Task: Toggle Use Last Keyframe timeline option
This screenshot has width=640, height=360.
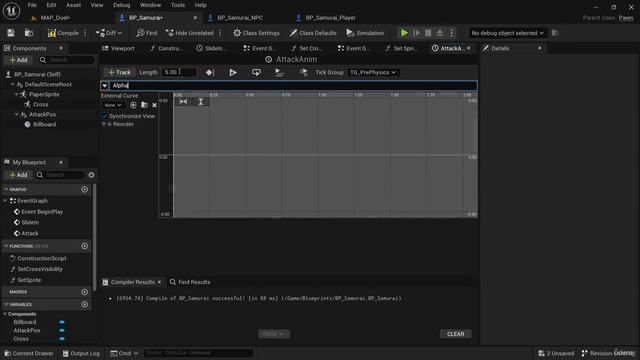Action: coord(210,72)
